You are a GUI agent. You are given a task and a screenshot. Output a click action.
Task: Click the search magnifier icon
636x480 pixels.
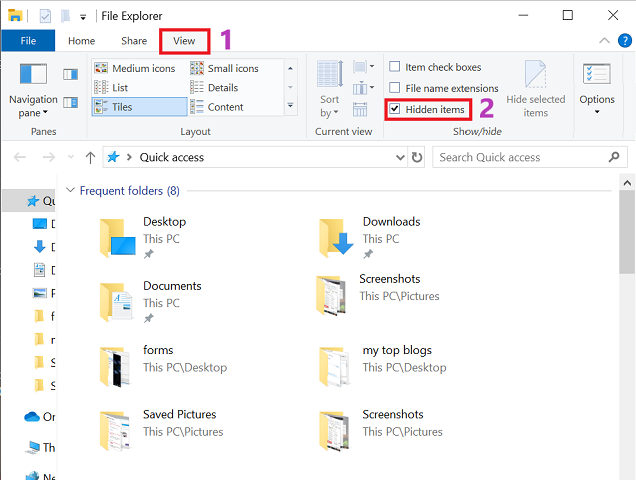[614, 157]
